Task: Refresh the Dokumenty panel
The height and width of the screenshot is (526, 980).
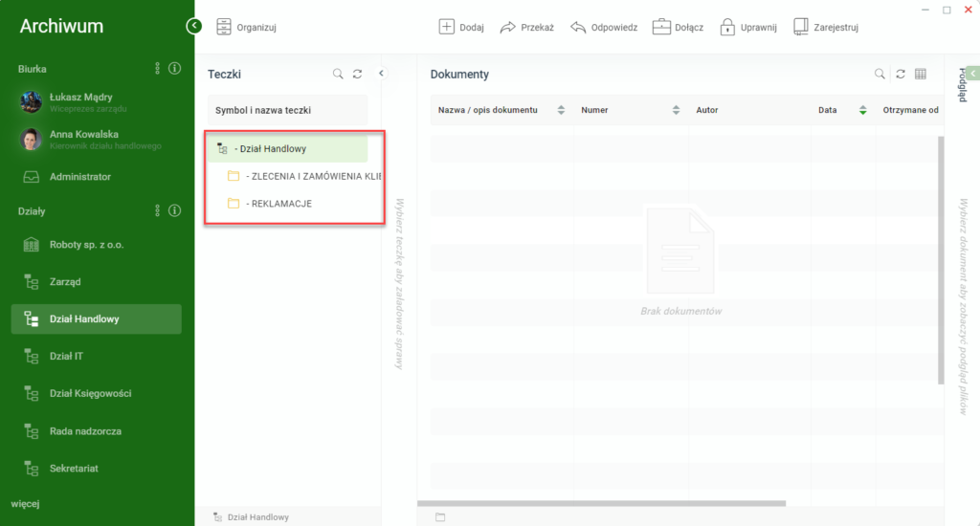Action: tap(901, 75)
